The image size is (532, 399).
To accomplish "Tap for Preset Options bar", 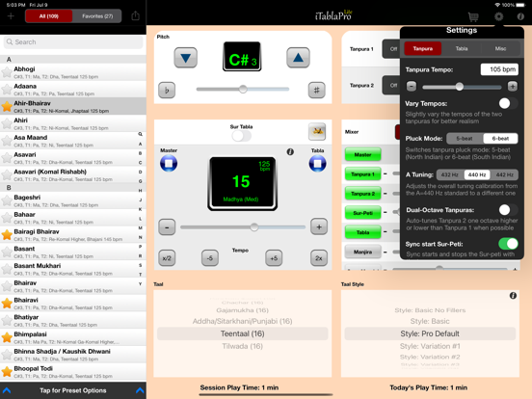I will (x=73, y=390).
